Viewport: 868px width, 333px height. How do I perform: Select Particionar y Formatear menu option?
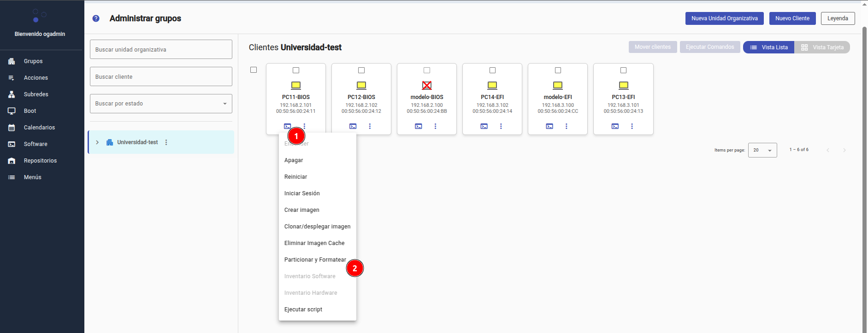315,260
